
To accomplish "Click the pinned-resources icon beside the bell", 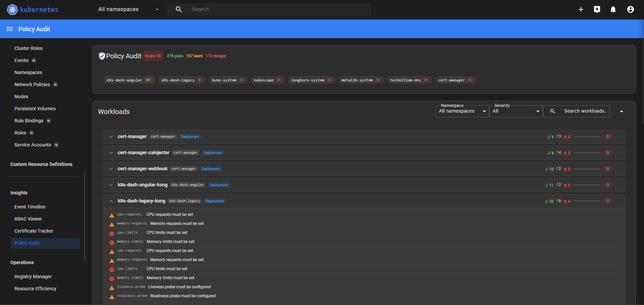I will point(597,9).
